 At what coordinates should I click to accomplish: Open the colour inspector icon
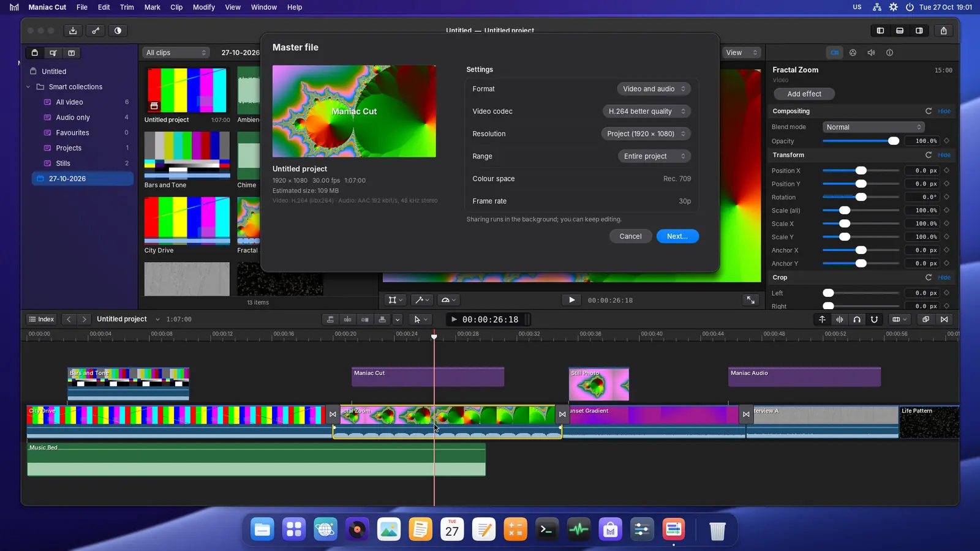pyautogui.click(x=853, y=53)
